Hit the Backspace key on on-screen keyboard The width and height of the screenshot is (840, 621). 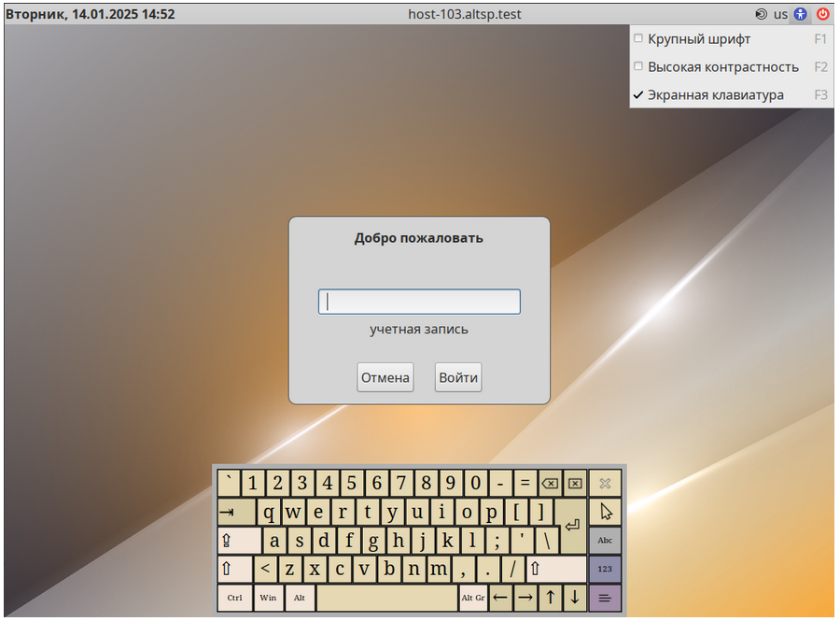point(550,484)
